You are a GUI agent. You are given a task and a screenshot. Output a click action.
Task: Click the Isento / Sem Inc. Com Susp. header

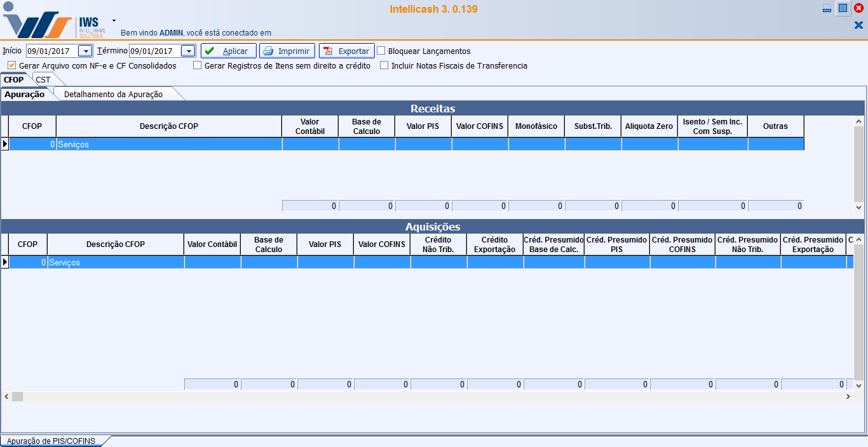pos(713,126)
